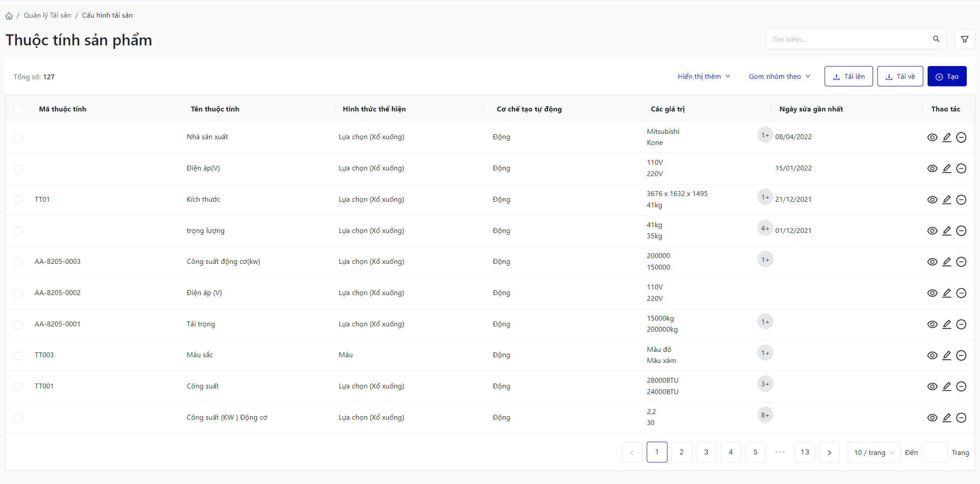The width and height of the screenshot is (980, 484).
Task: Edit the Màu sắc attribute row
Action: (947, 355)
